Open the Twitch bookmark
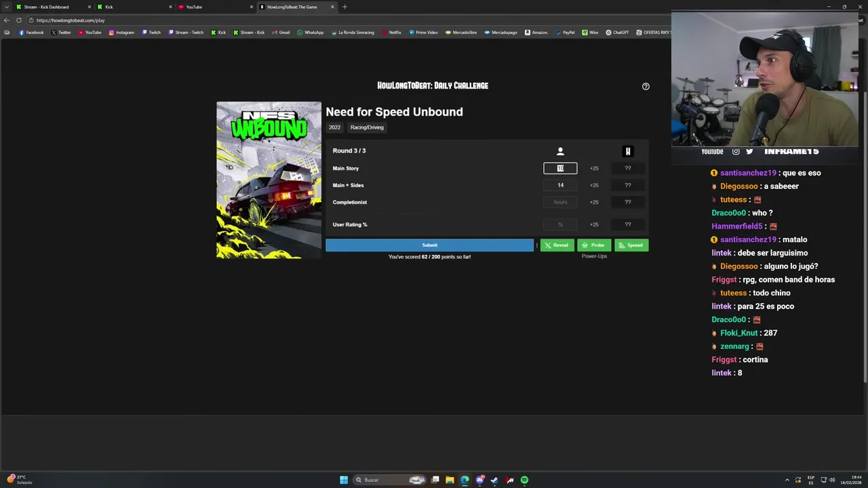Viewport: 868px width, 488px height. pos(151,33)
